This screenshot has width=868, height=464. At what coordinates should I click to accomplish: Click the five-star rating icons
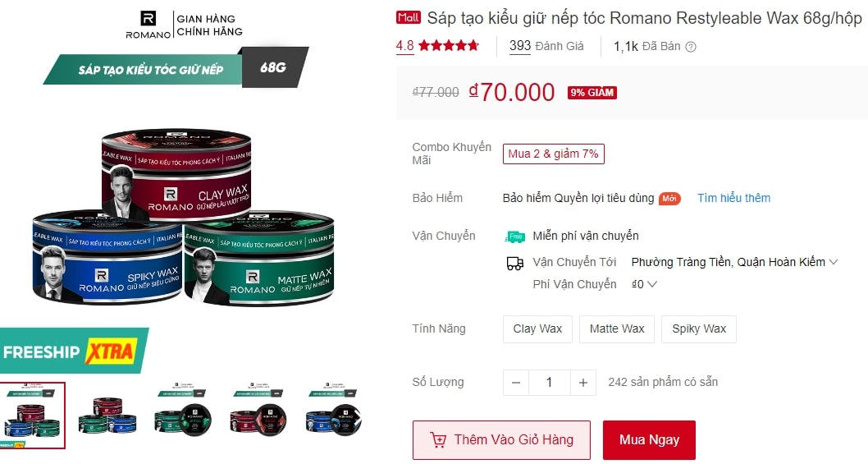pos(449,46)
